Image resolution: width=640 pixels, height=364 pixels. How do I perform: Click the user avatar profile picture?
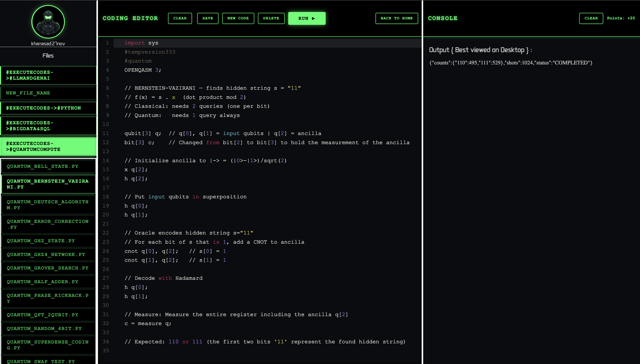(48, 22)
